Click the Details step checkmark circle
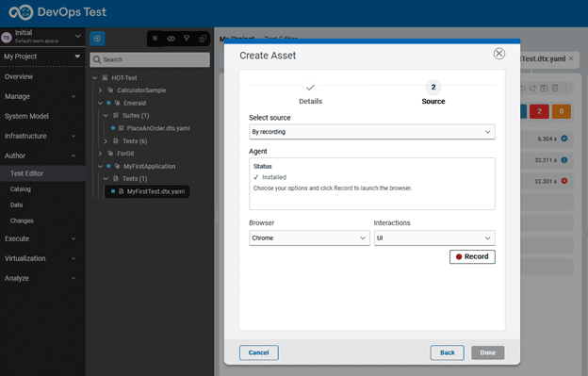 [x=310, y=88]
